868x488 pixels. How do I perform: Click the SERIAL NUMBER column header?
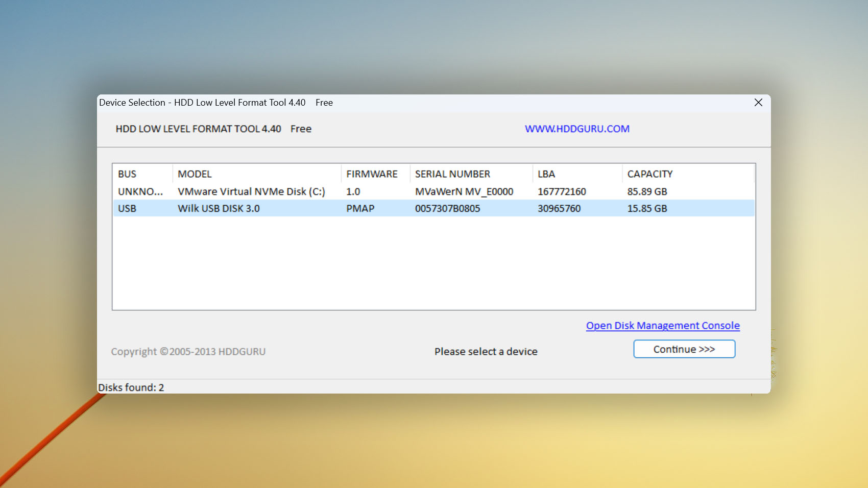pyautogui.click(x=471, y=174)
